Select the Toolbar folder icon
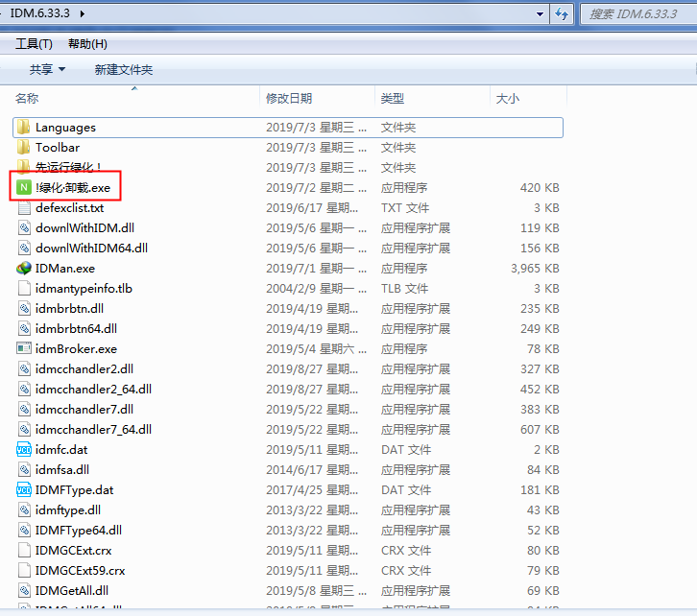 pyautogui.click(x=24, y=148)
